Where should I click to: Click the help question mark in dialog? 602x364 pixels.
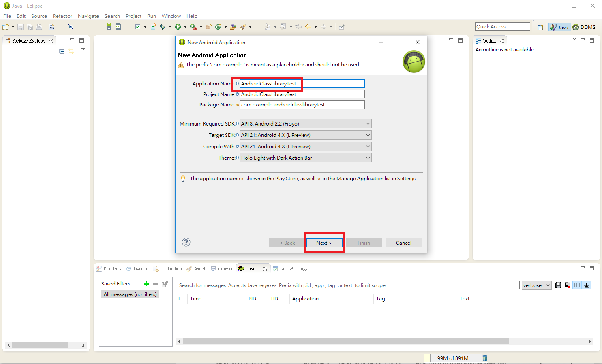click(x=186, y=242)
